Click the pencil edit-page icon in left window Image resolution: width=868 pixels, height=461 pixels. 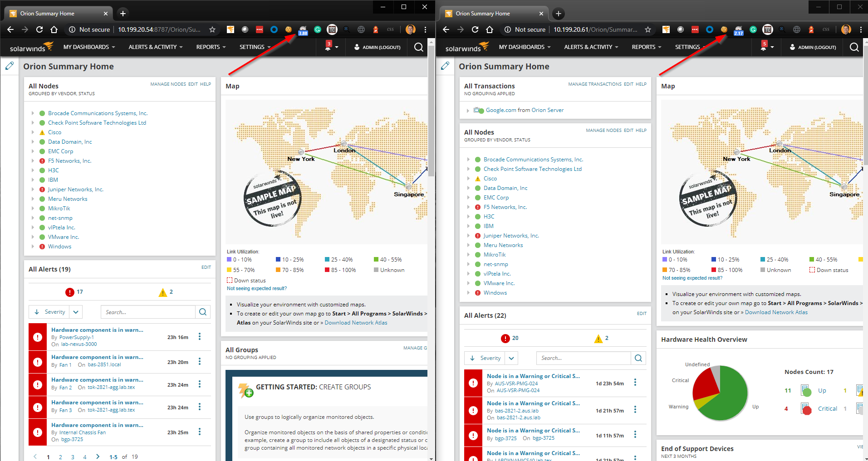coord(10,66)
